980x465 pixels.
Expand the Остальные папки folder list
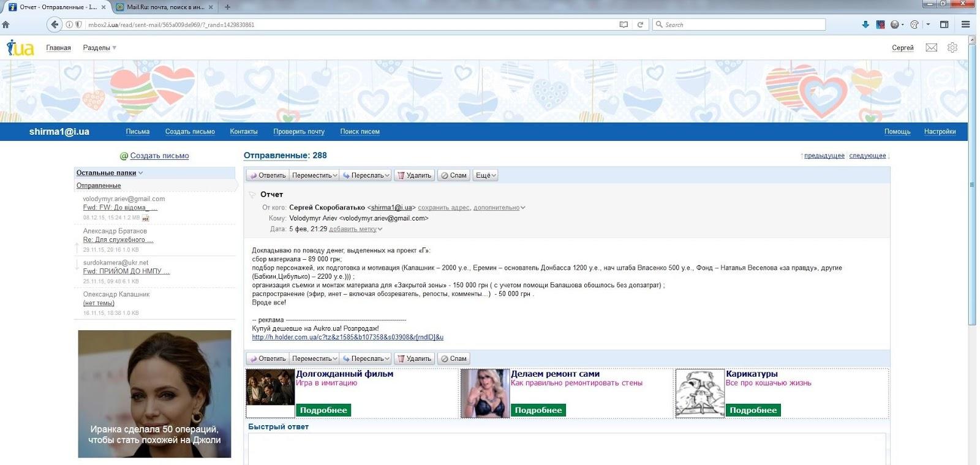109,173
